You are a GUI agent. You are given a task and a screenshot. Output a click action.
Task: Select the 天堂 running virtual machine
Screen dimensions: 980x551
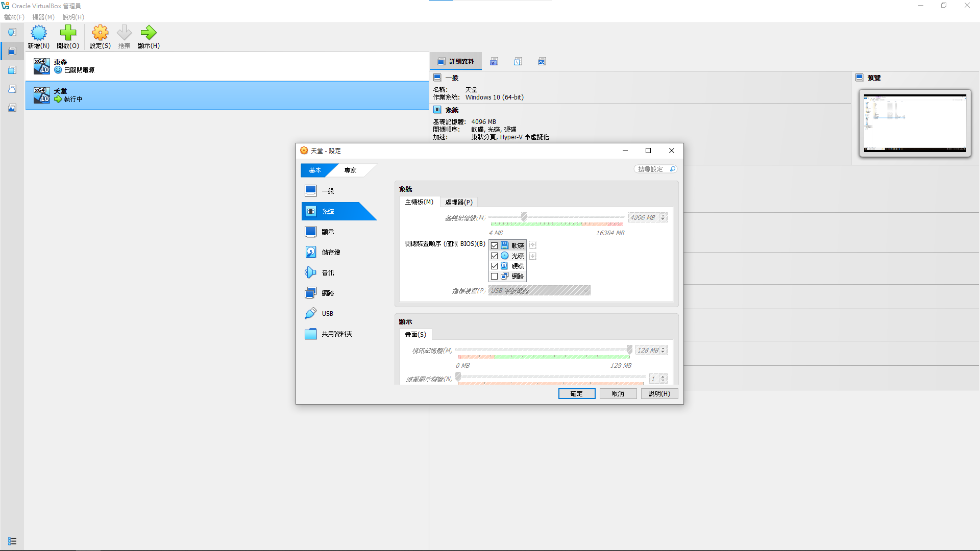pos(227,95)
